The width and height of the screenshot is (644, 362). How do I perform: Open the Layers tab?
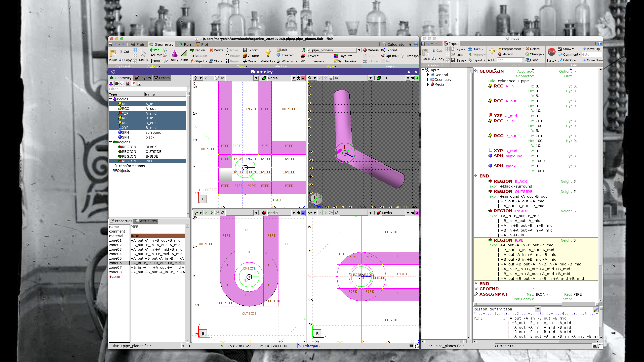click(x=143, y=78)
